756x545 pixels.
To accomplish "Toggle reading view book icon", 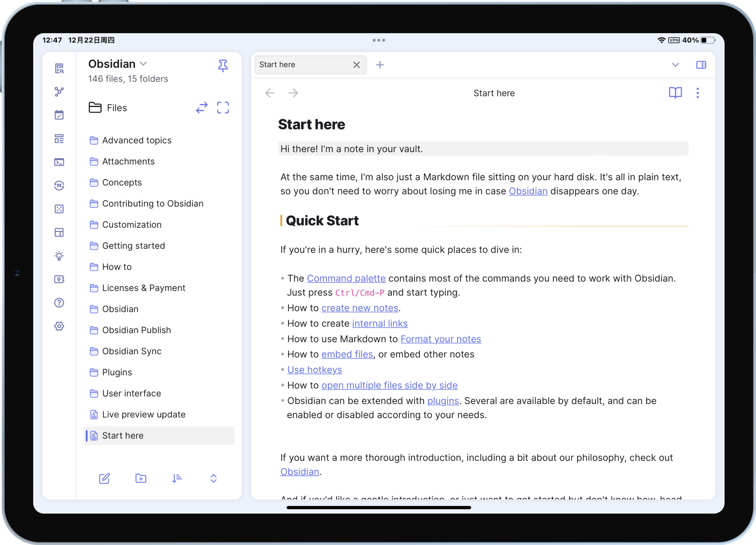I will click(x=675, y=93).
